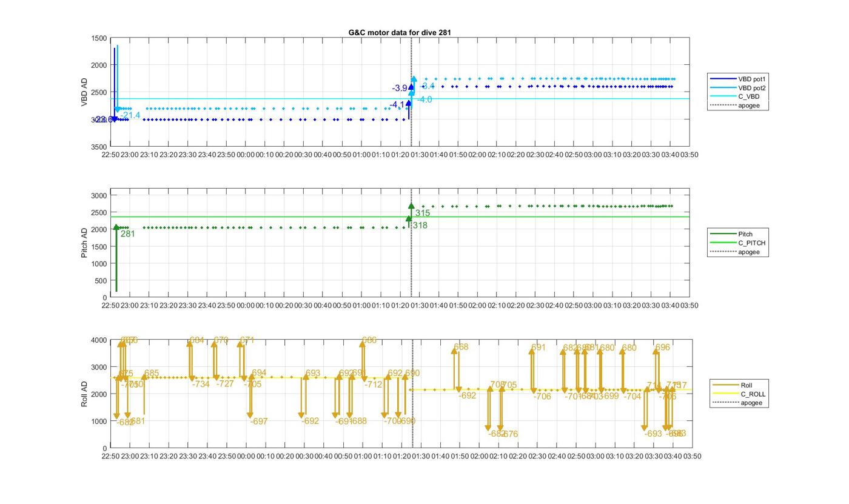Click the '-697' roll annotation

tap(259, 421)
